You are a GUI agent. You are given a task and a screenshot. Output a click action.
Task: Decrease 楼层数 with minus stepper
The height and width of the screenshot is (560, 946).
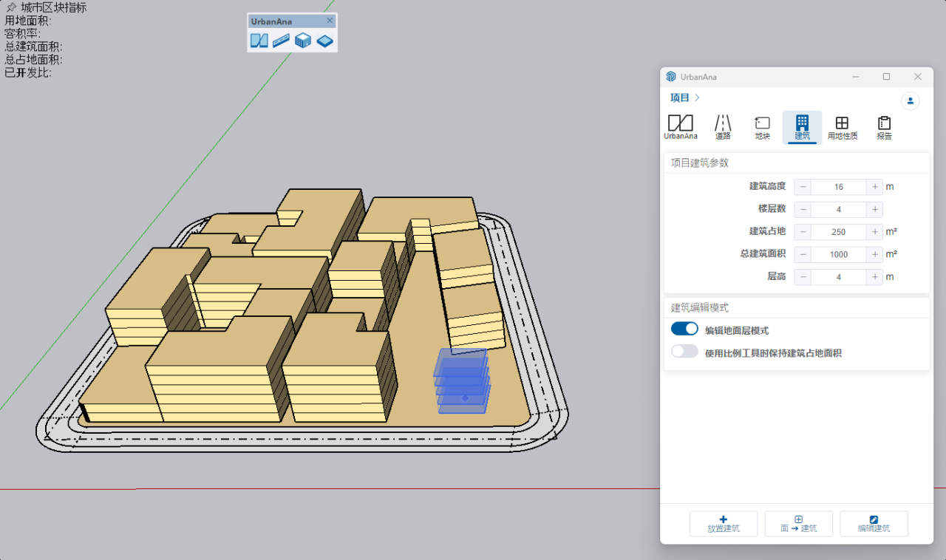point(803,209)
